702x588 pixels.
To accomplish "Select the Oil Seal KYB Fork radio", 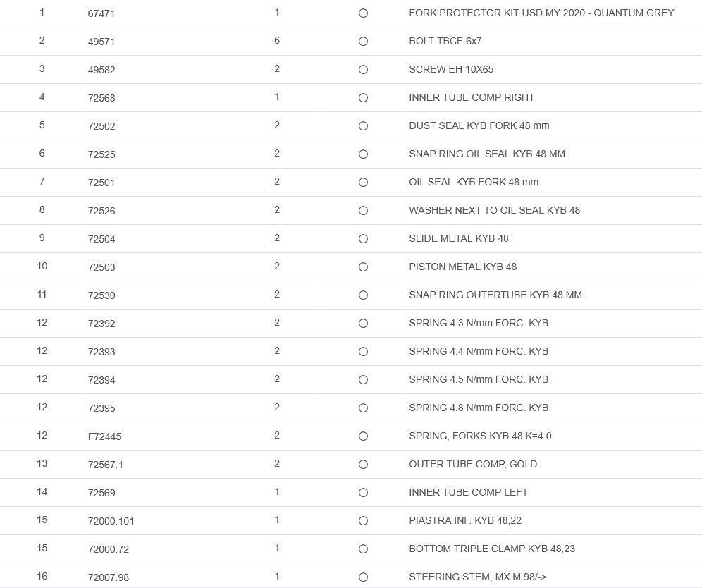I will point(363,183).
